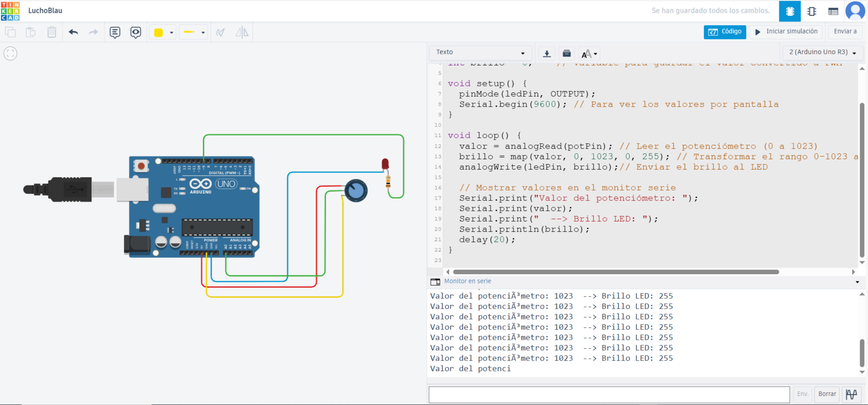This screenshot has height=405, width=868.
Task: Toggle the serial monitor graph icon
Action: click(851, 393)
